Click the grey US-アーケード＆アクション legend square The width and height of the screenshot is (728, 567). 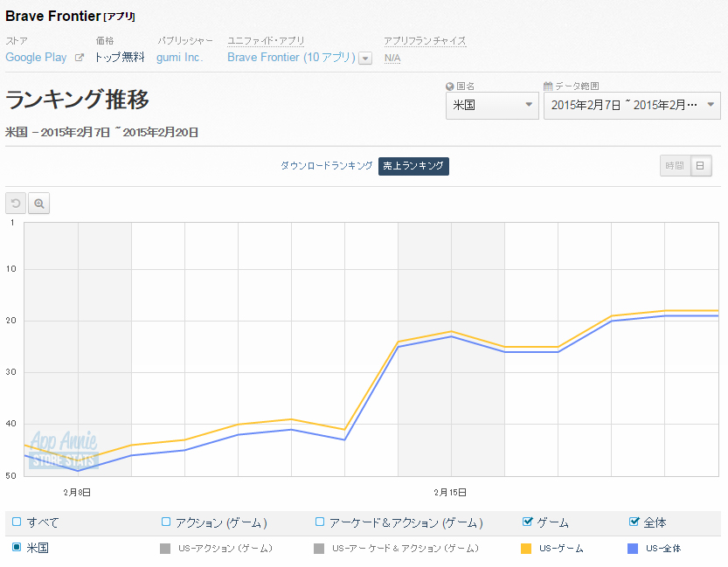click(x=319, y=549)
